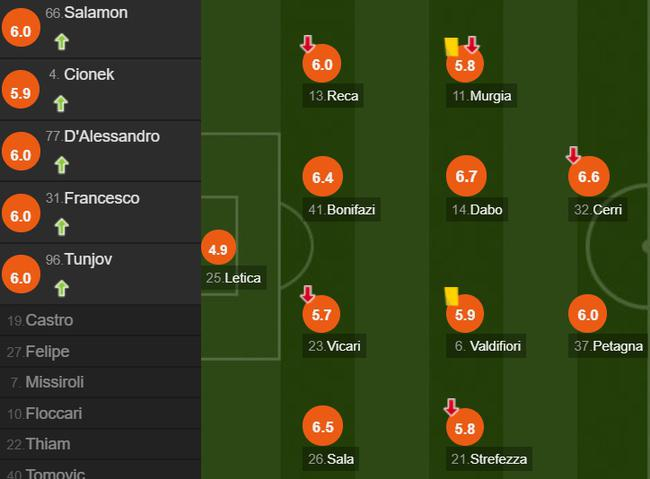Click Vicari's red substitution arrow
The width and height of the screenshot is (650, 479).
pyautogui.click(x=307, y=294)
